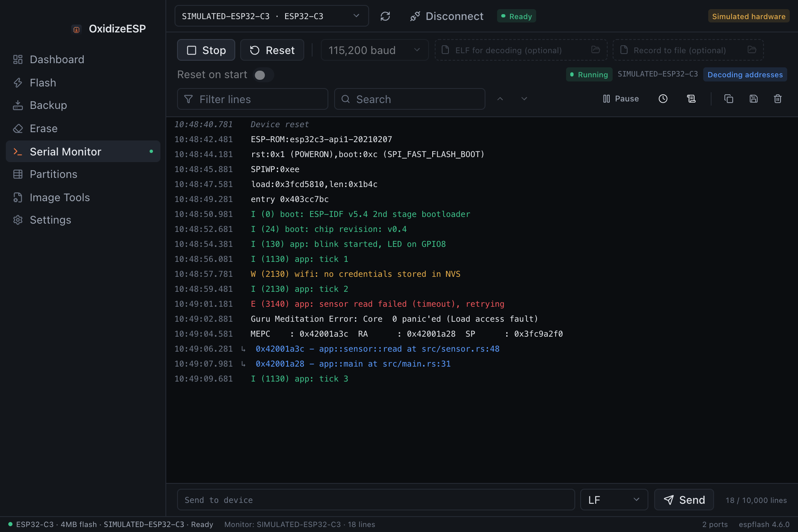The width and height of the screenshot is (798, 532).
Task: Click the OxidizeESP logo icon
Action: click(76, 29)
